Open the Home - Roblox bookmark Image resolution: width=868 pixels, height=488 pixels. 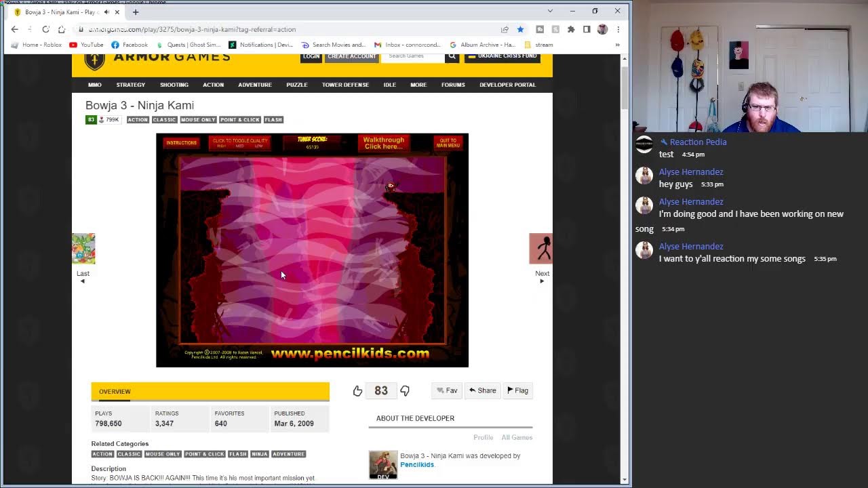37,45
